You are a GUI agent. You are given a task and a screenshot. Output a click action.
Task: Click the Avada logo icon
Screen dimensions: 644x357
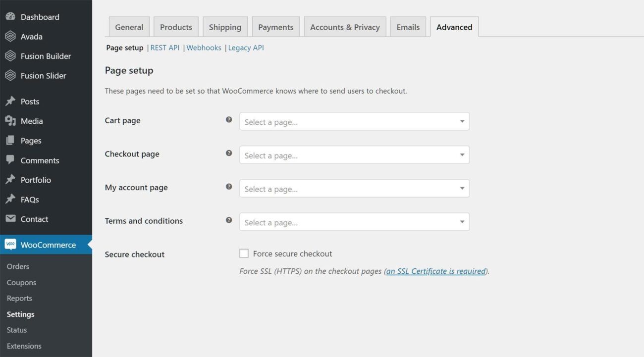pyautogui.click(x=10, y=36)
